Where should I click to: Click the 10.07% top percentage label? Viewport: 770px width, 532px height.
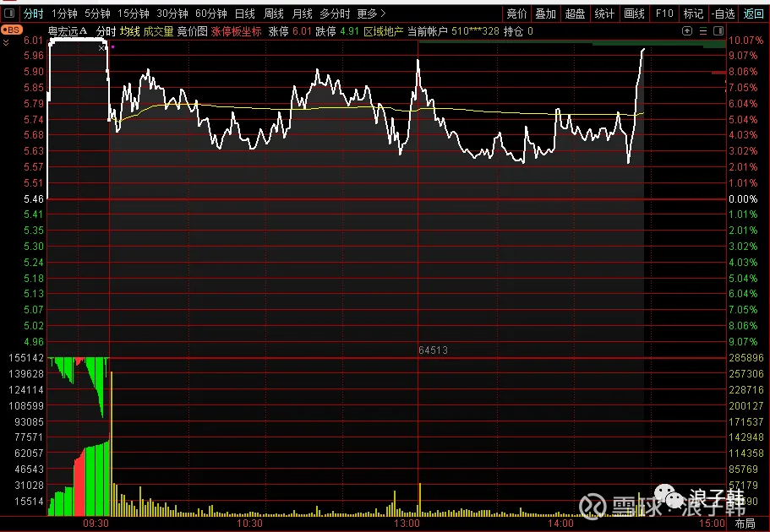[745, 41]
